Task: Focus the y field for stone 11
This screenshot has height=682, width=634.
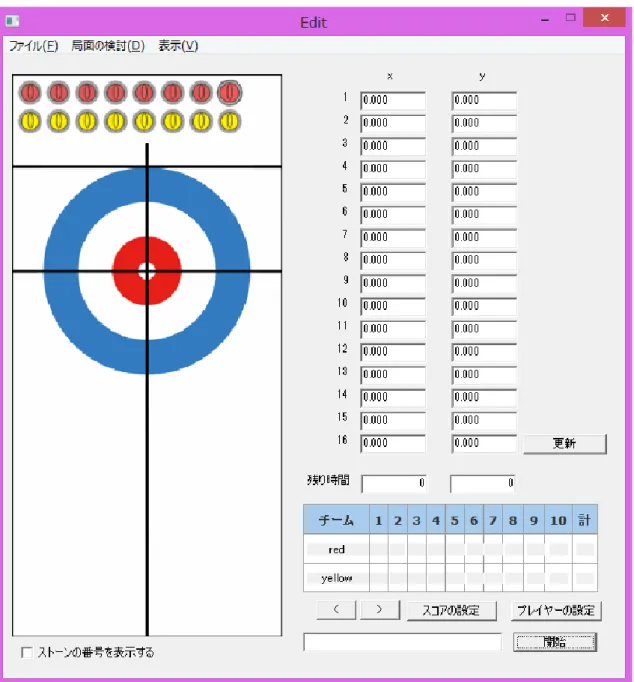Action: pos(484,329)
